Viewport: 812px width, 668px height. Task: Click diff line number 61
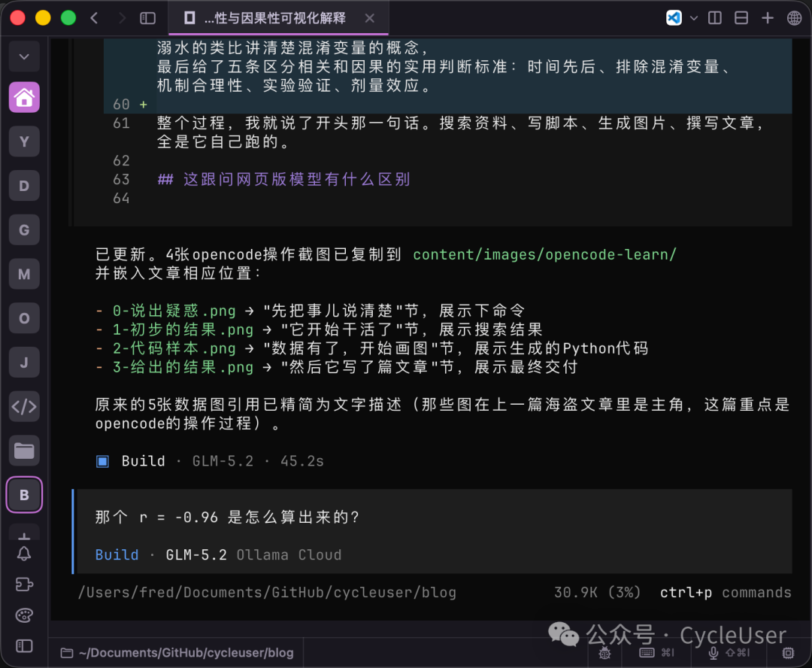click(121, 123)
